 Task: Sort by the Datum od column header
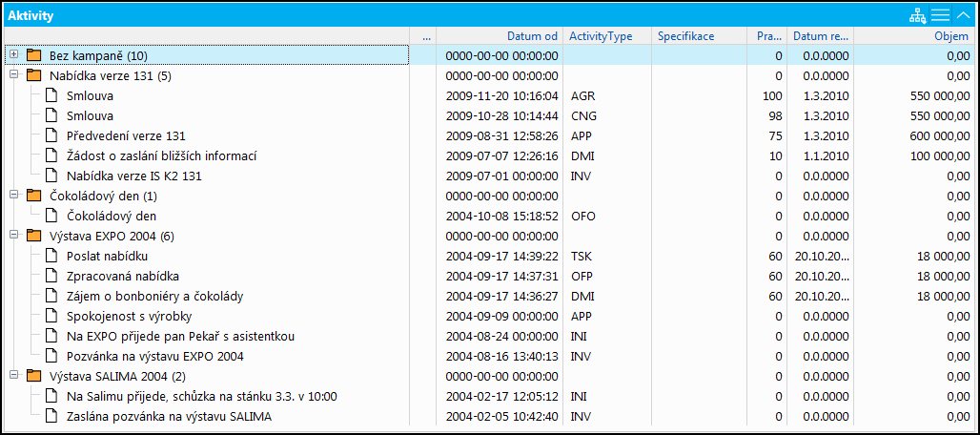point(500,36)
